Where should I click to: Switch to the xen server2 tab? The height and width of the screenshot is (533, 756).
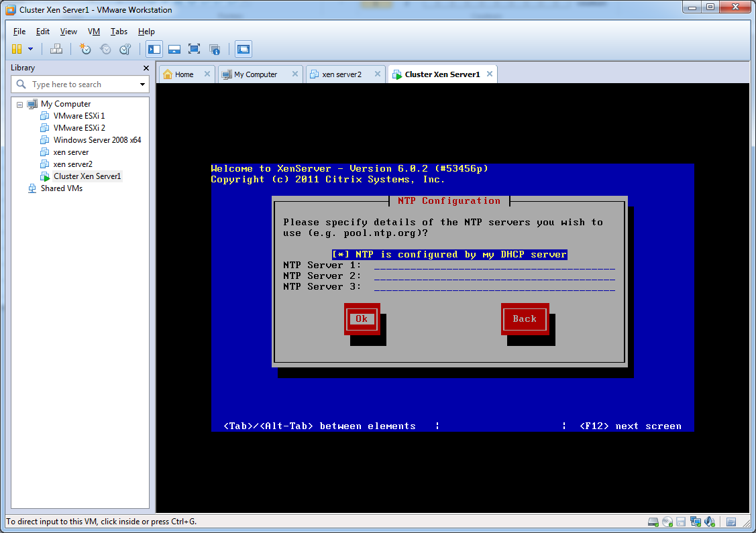pyautogui.click(x=341, y=74)
